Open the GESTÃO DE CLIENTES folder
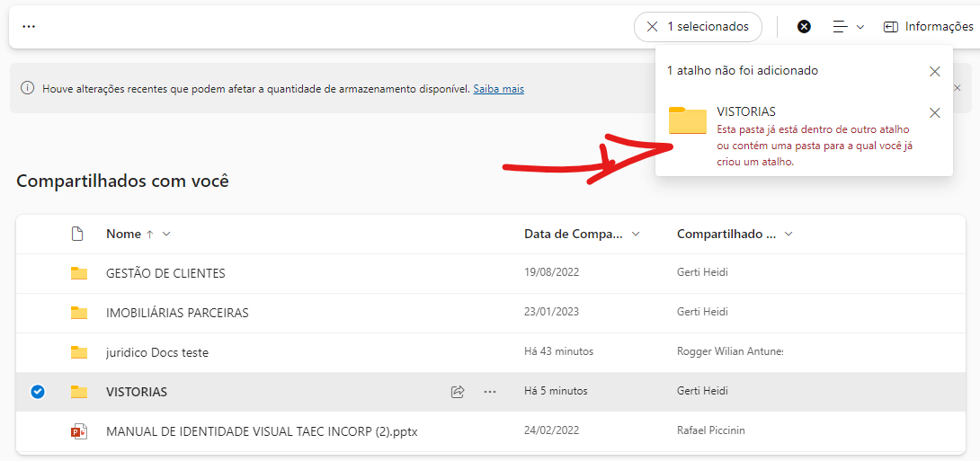 pyautogui.click(x=165, y=273)
